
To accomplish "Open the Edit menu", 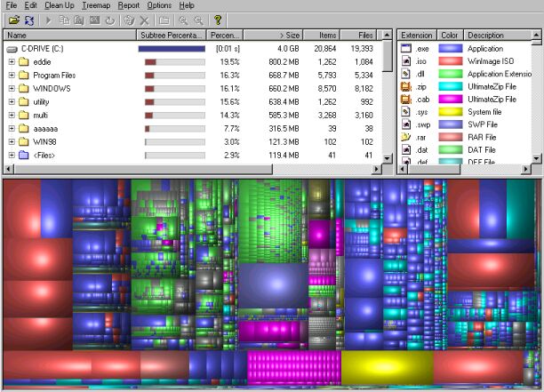I will click(x=30, y=5).
